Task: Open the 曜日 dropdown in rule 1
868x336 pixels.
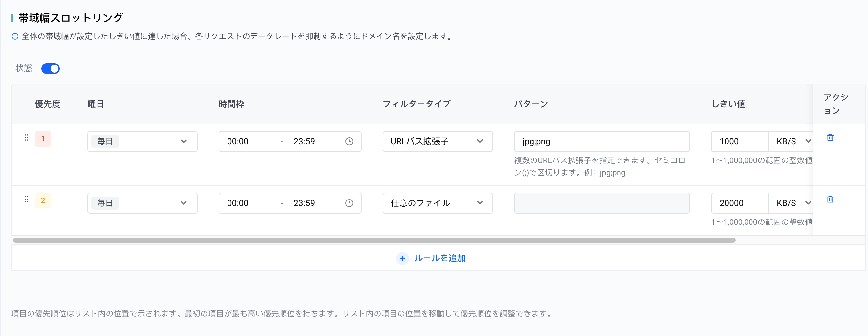Action: (x=142, y=141)
